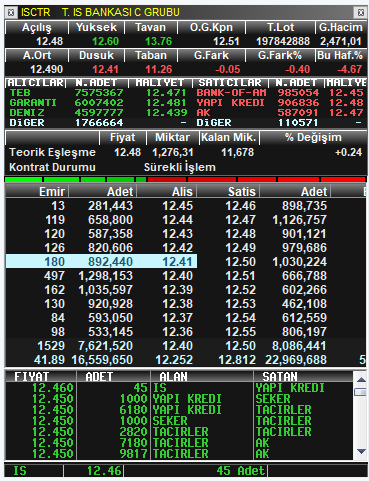Image resolution: width=369 pixels, height=481 pixels.
Task: Click seller AK in SATICILAR list
Action: click(203, 113)
